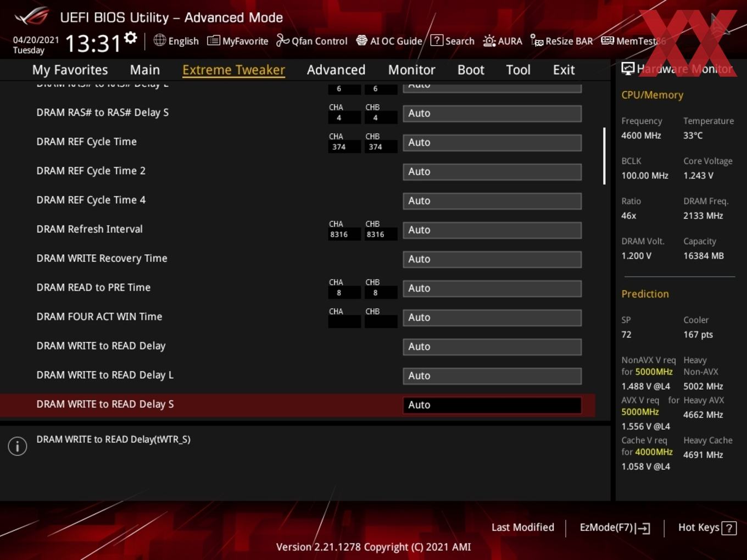The image size is (747, 560).
Task: Click the 04/20/2021 date text
Action: click(x=36, y=40)
